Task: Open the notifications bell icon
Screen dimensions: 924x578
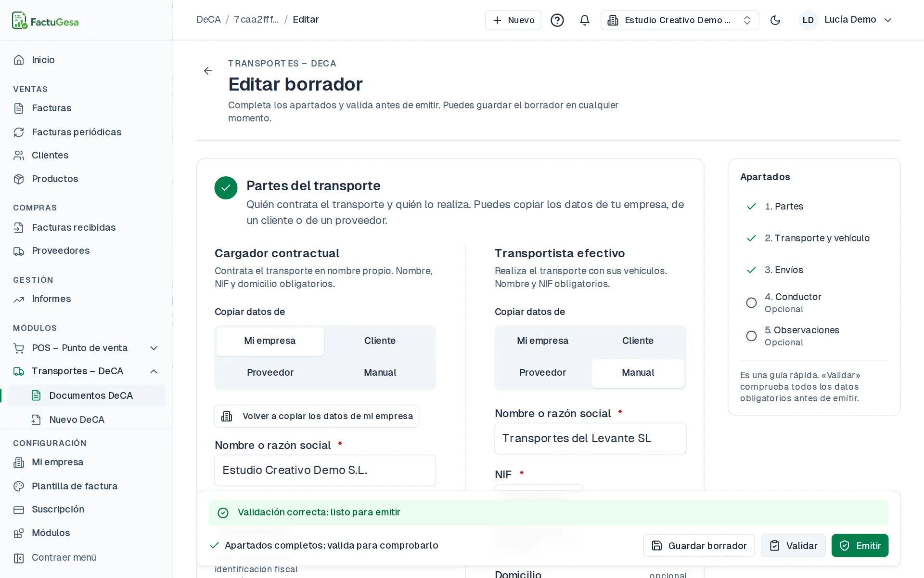Action: [x=585, y=20]
